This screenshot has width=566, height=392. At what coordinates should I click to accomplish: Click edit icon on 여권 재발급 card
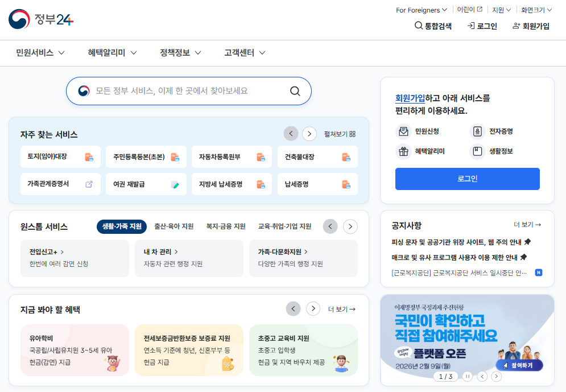175,184
